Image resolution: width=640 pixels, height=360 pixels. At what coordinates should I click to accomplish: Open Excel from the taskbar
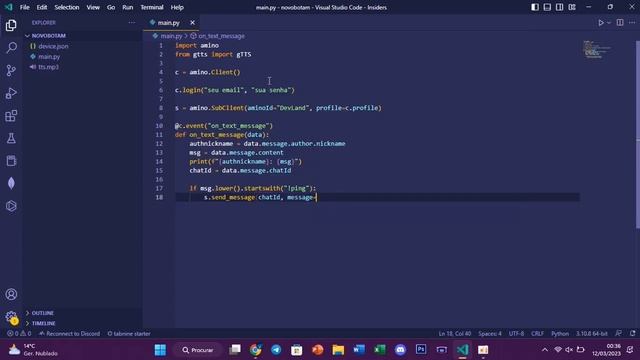click(x=380, y=350)
